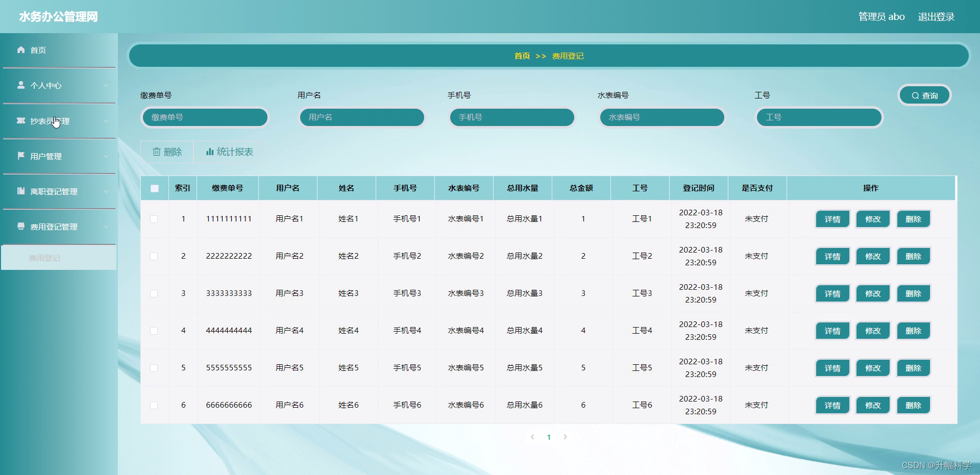Expand the 用户管理 section chevron
The height and width of the screenshot is (475, 980).
coord(106,156)
